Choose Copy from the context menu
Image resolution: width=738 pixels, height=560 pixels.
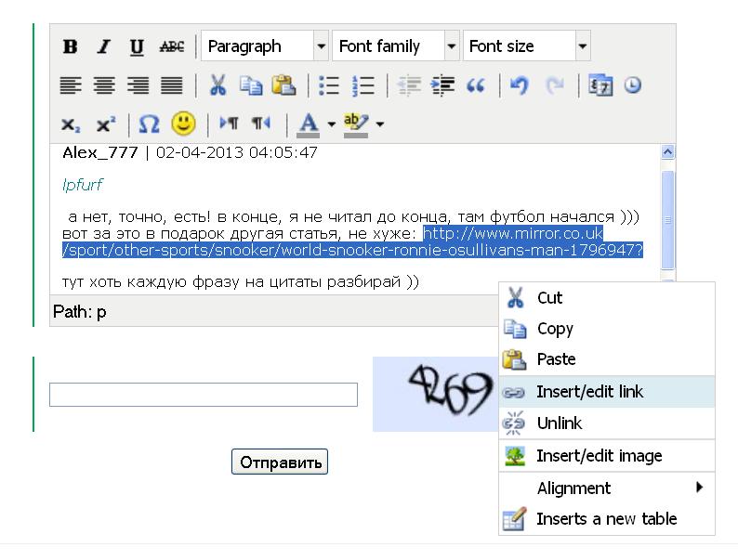tap(607, 329)
